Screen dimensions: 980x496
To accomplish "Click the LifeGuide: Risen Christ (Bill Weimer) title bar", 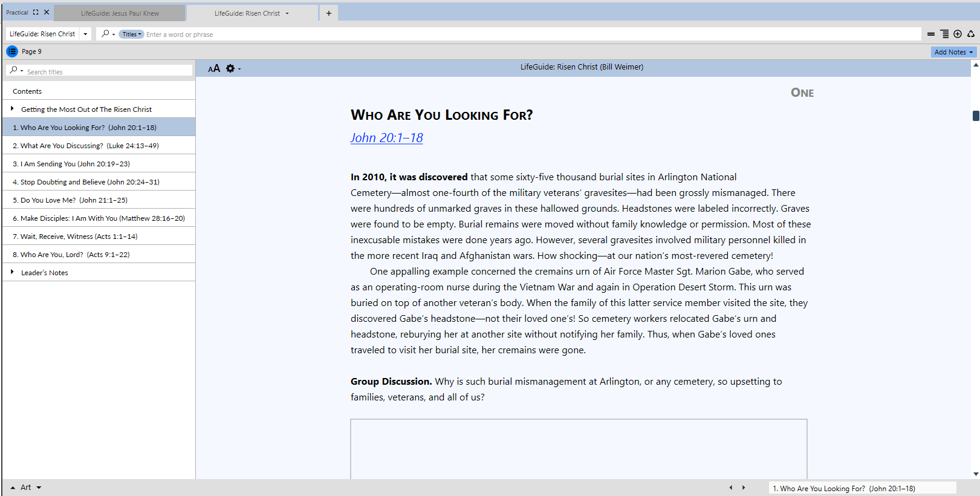I will coord(582,67).
